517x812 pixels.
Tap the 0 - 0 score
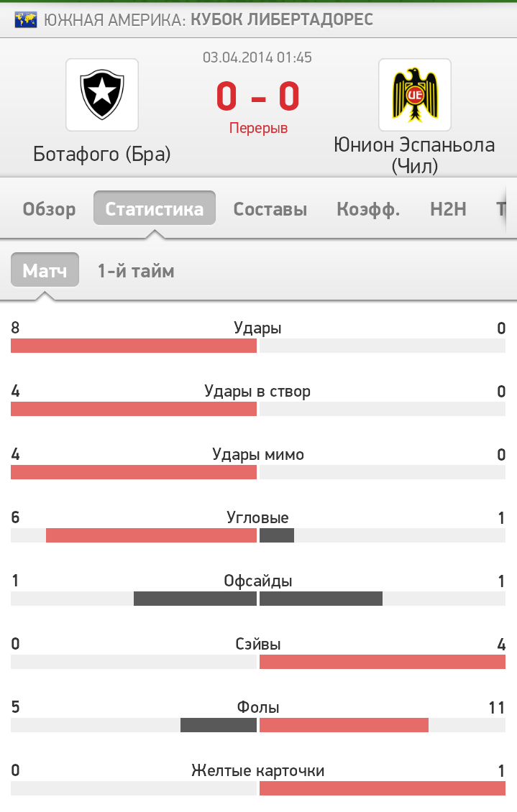pyautogui.click(x=258, y=96)
